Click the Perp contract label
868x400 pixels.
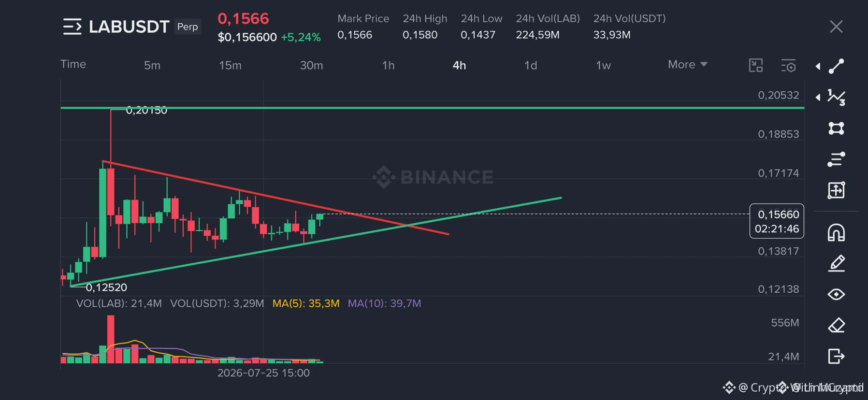click(188, 27)
